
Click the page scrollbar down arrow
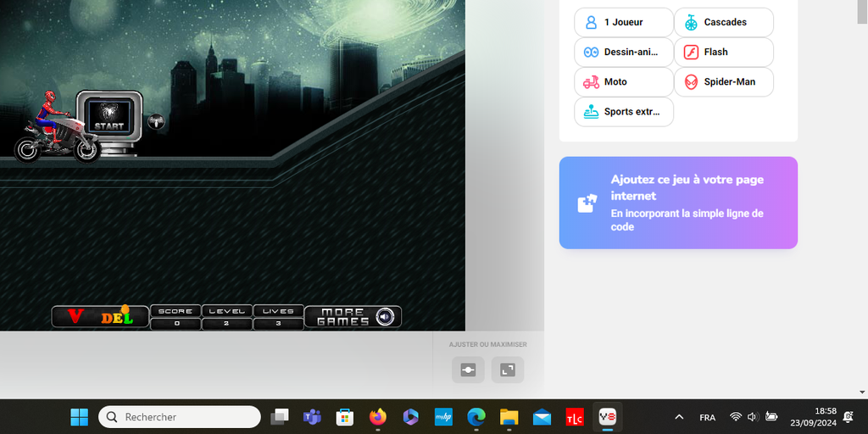[x=863, y=392]
